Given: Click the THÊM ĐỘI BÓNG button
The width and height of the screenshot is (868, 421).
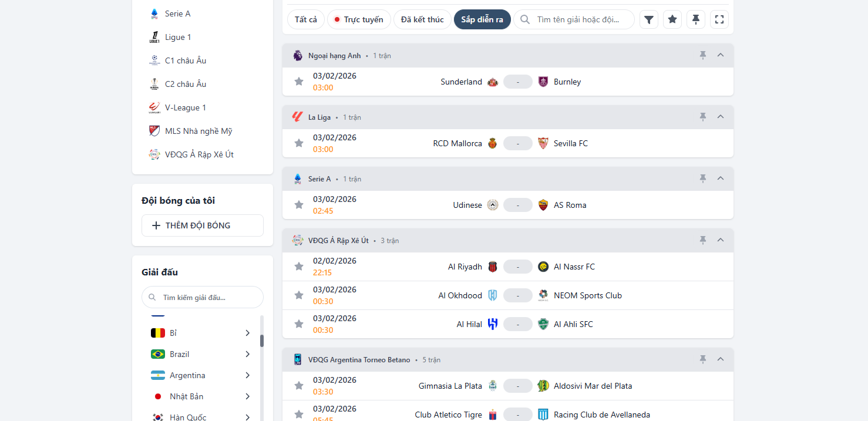Looking at the screenshot, I should coord(203,225).
